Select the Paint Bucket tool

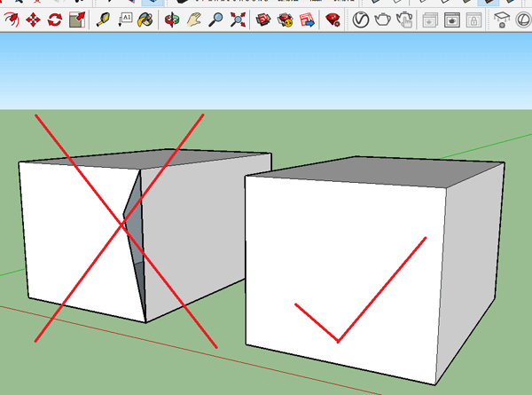coord(146,20)
